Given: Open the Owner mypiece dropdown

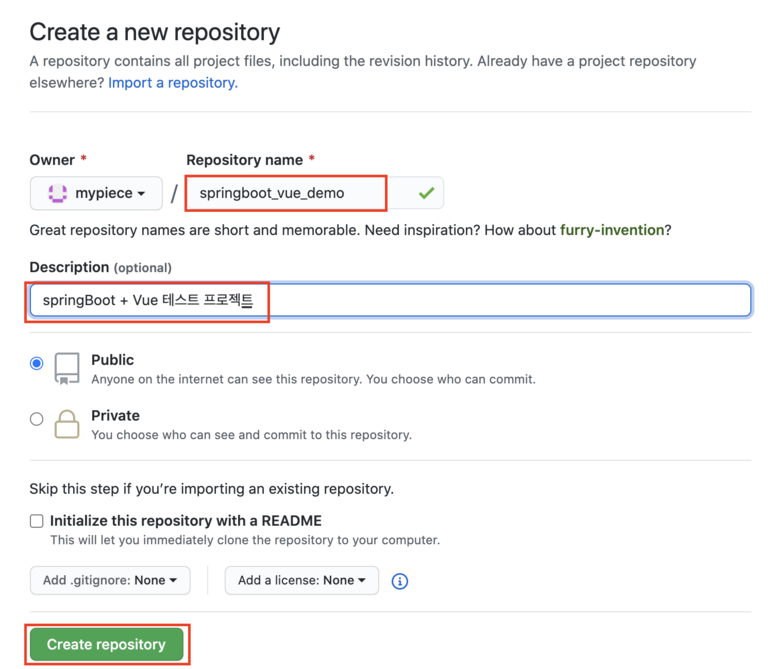Looking at the screenshot, I should (96, 193).
